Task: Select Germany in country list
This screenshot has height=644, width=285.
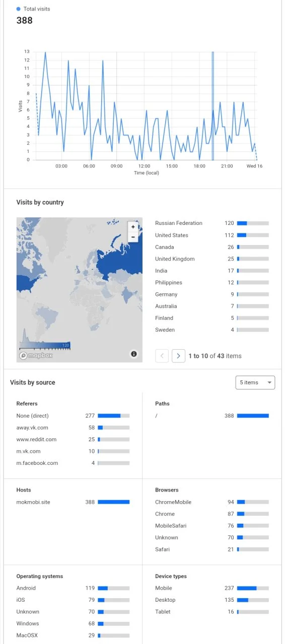Action: pos(212,294)
